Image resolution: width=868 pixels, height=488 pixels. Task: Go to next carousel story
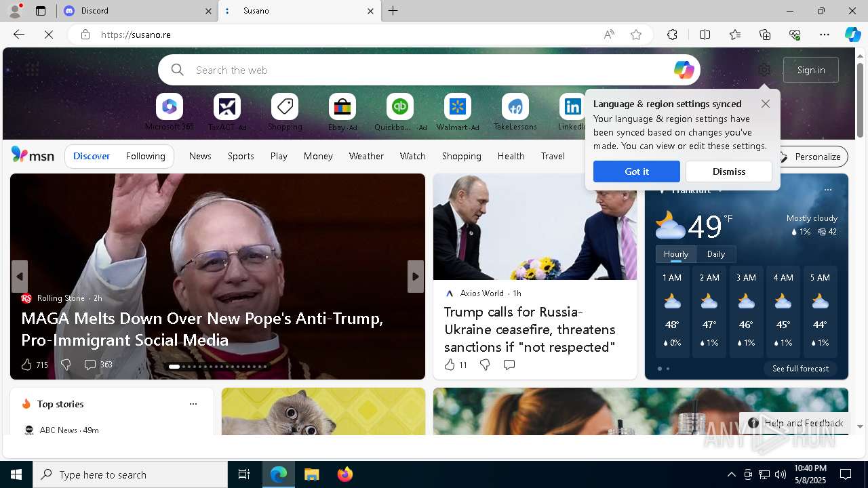click(416, 277)
